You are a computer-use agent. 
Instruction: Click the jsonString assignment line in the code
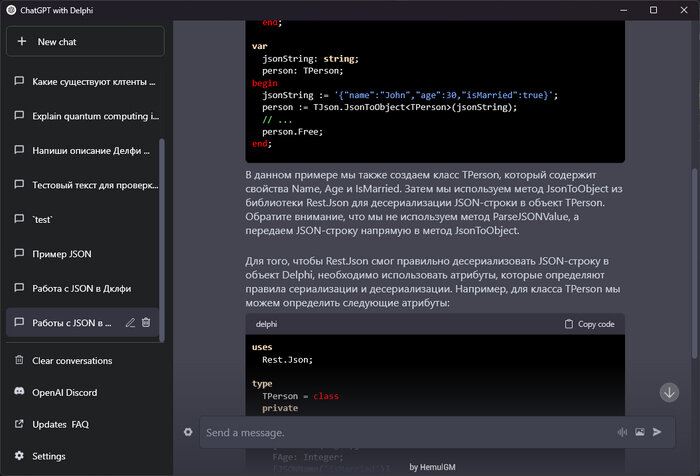[410, 95]
